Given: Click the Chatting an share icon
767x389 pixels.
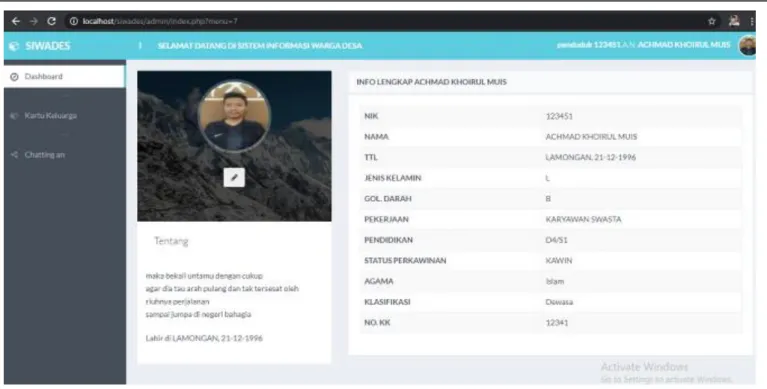Looking at the screenshot, I should pos(14,155).
